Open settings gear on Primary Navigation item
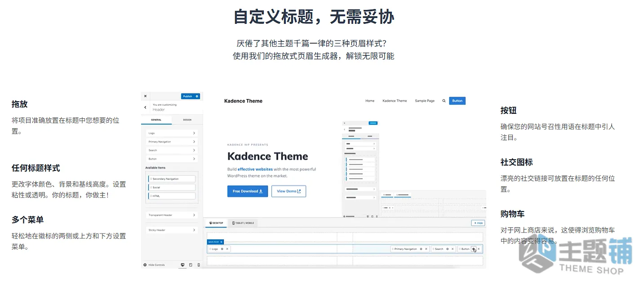 421,249
